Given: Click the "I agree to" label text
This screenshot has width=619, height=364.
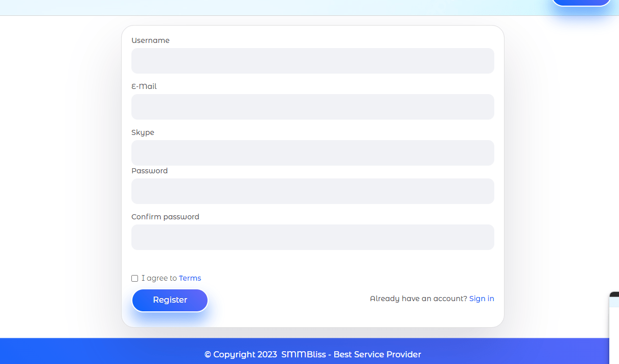Looking at the screenshot, I should click(x=159, y=278).
